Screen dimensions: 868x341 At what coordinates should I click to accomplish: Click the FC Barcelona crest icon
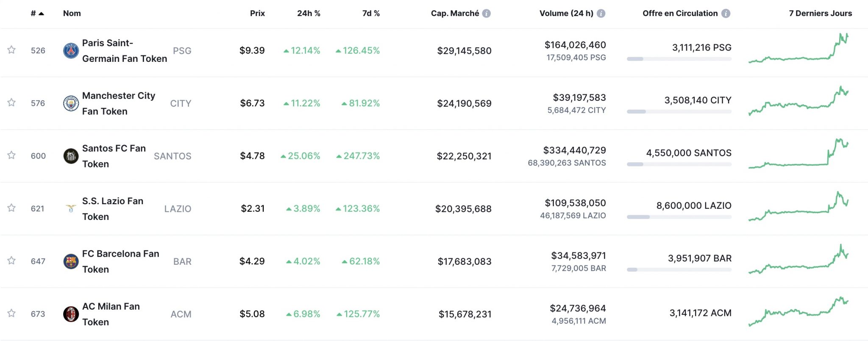click(x=71, y=261)
